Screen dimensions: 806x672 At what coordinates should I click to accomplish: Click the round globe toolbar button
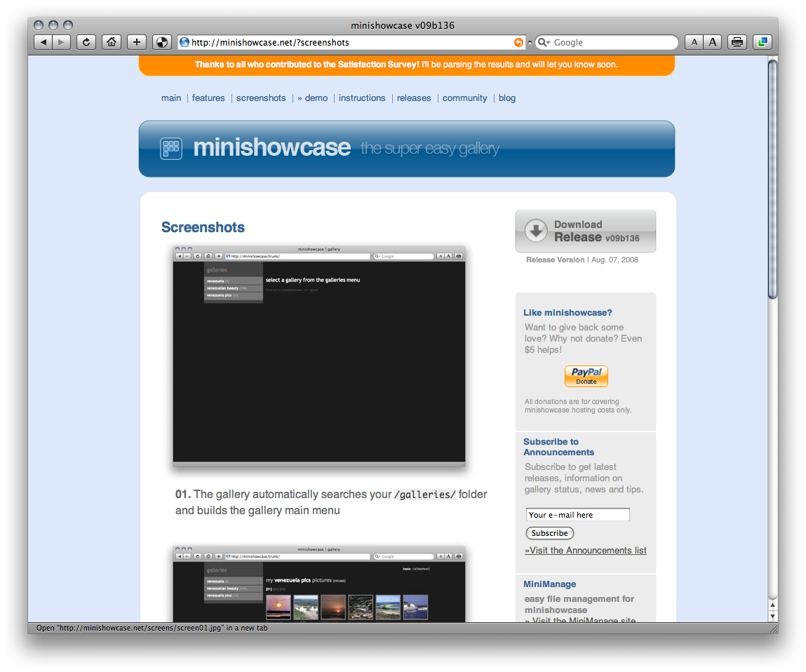(162, 42)
